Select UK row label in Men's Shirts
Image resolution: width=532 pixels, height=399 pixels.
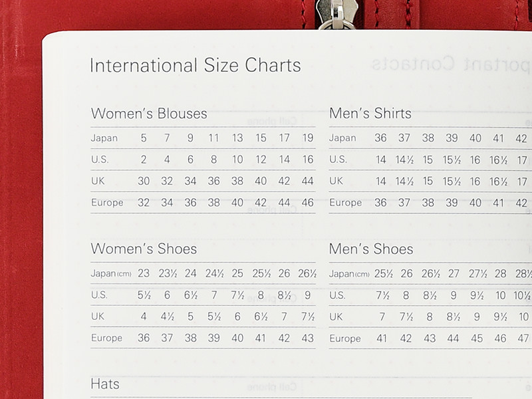pos(336,181)
